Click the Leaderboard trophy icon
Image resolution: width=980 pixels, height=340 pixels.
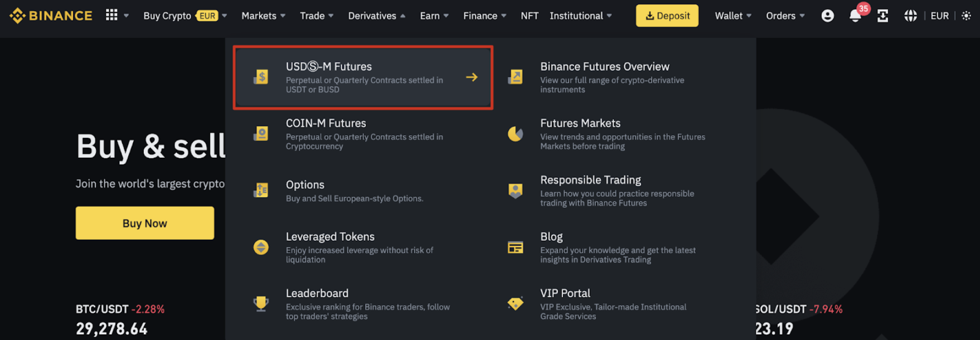coord(261,303)
